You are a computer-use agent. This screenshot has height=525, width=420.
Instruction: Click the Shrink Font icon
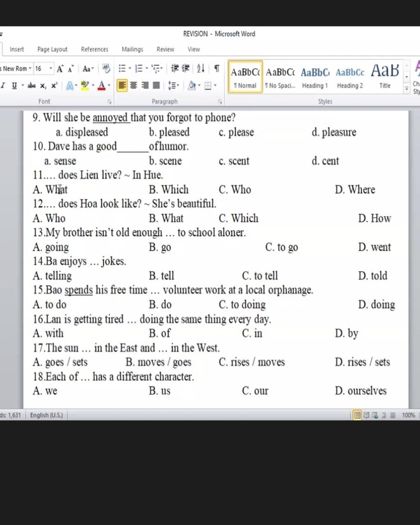(x=71, y=69)
